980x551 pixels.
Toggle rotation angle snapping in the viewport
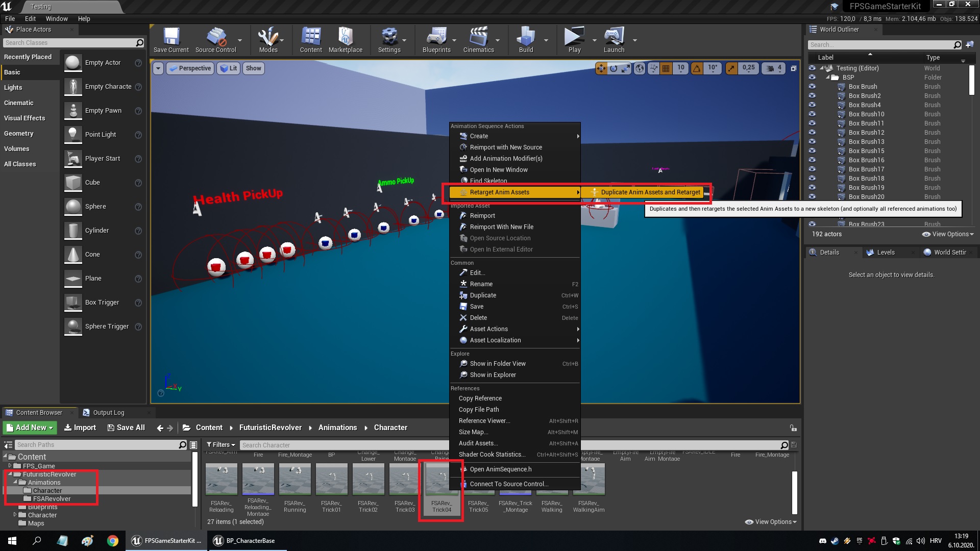[696, 68]
